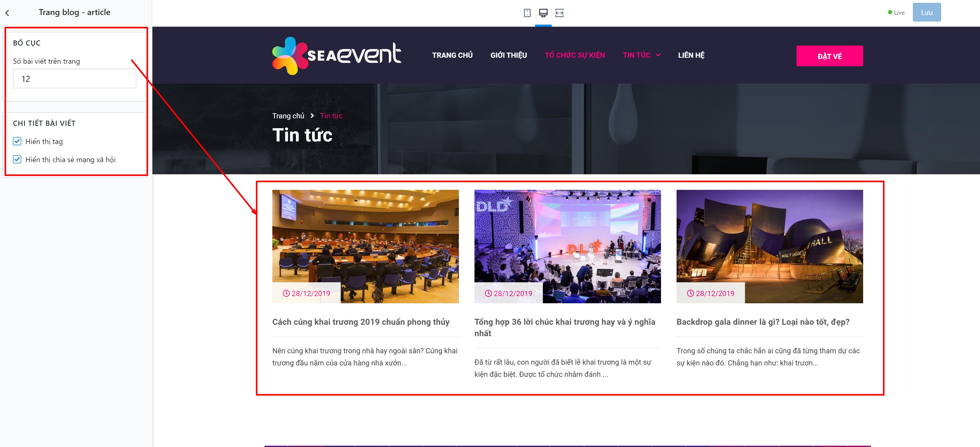This screenshot has height=447, width=980.
Task: Open the TRANG CHỦ menu item
Action: click(452, 55)
